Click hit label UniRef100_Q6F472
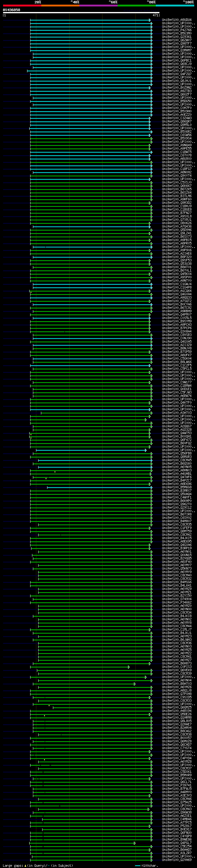 point(177,440)
